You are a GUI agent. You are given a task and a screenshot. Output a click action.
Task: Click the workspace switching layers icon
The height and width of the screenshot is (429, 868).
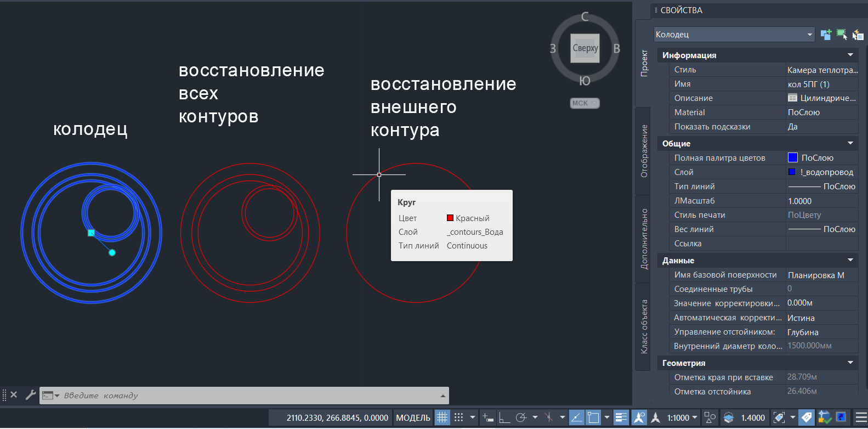[x=728, y=418]
